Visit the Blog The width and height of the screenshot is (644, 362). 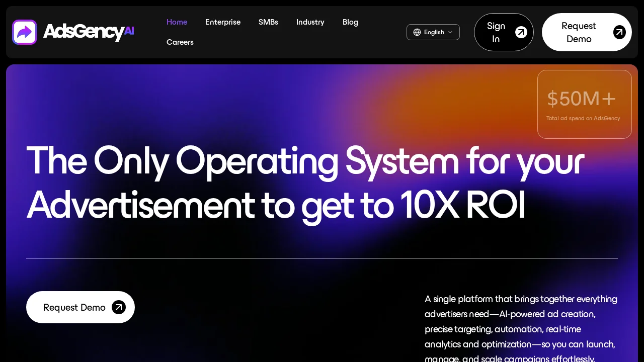click(350, 22)
